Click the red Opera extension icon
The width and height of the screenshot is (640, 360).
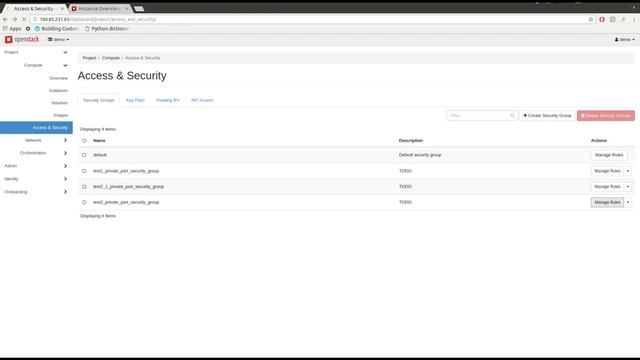tap(602, 19)
